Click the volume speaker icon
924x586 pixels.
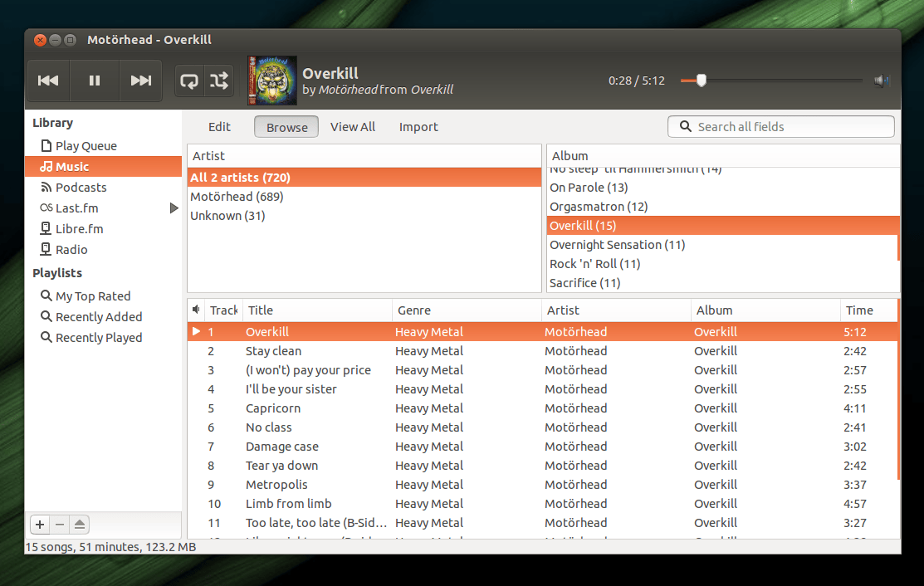pyautogui.click(x=882, y=81)
